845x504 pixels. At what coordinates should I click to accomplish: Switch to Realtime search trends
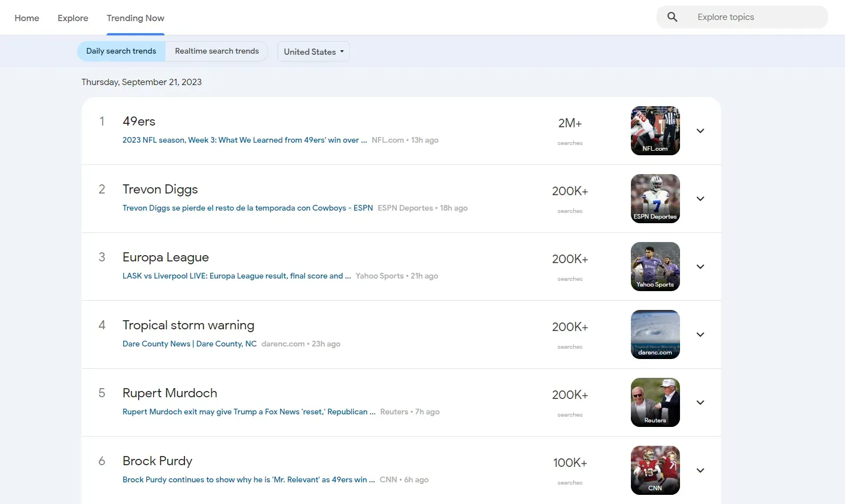216,51
